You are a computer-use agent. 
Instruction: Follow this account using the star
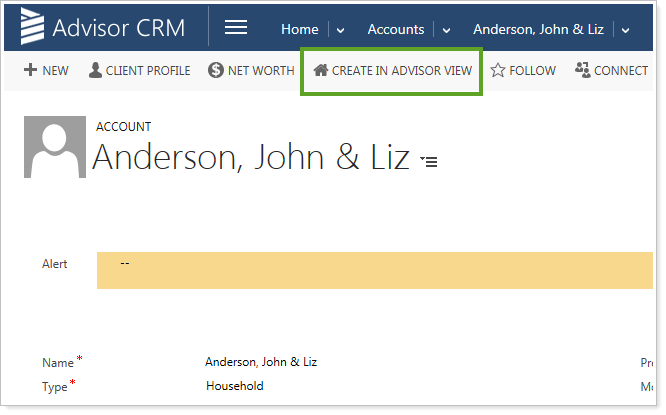[x=522, y=70]
